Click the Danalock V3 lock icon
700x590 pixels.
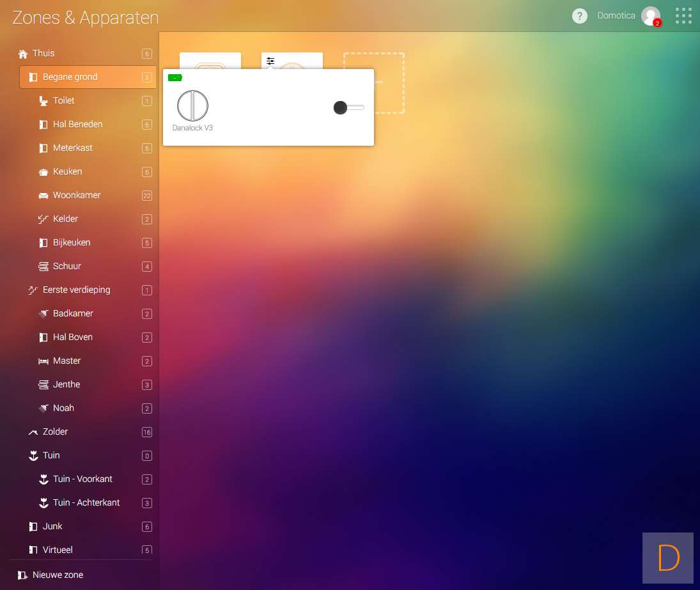point(192,105)
